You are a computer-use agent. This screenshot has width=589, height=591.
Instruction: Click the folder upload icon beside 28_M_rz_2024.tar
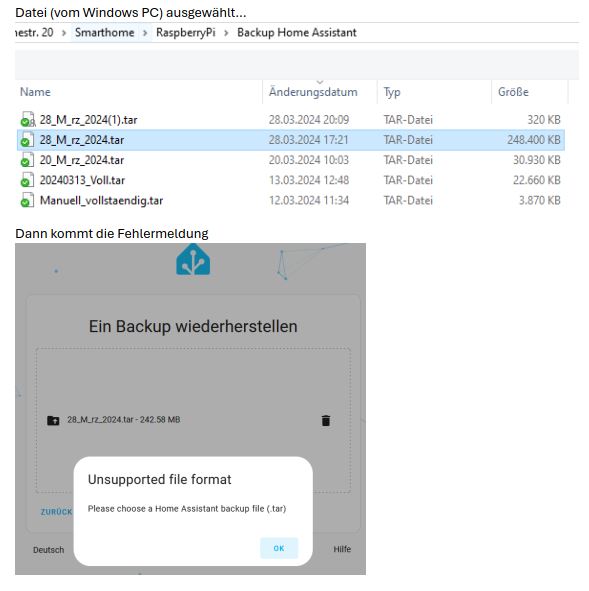(53, 420)
